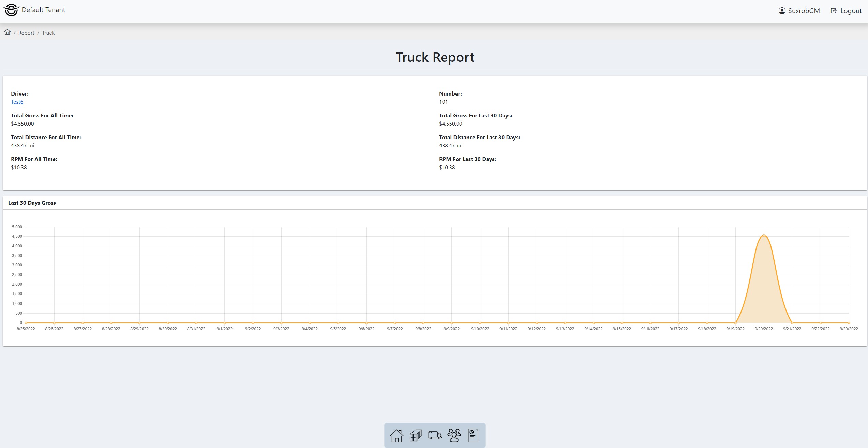The width and height of the screenshot is (868, 448).
Task: Click the 8/25/2022 first chart point
Action: click(26, 323)
